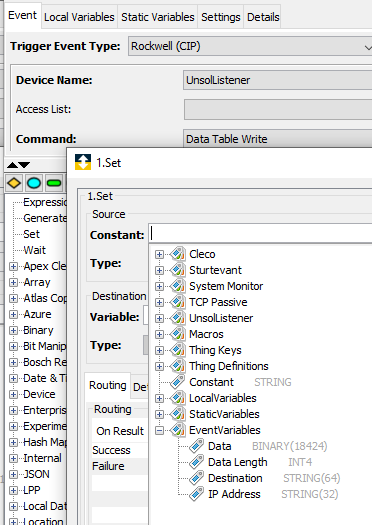This screenshot has width=372, height=525.
Task: Click into the Constant input field
Action: (x=260, y=234)
